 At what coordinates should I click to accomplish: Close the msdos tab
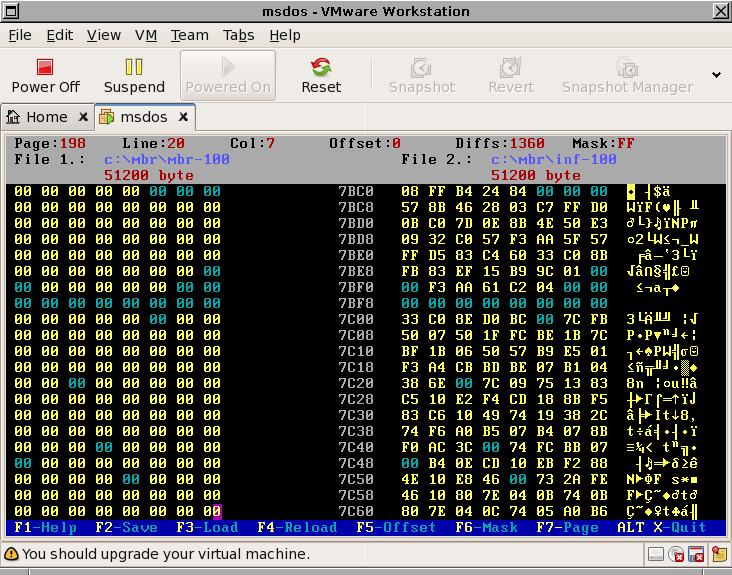point(183,117)
